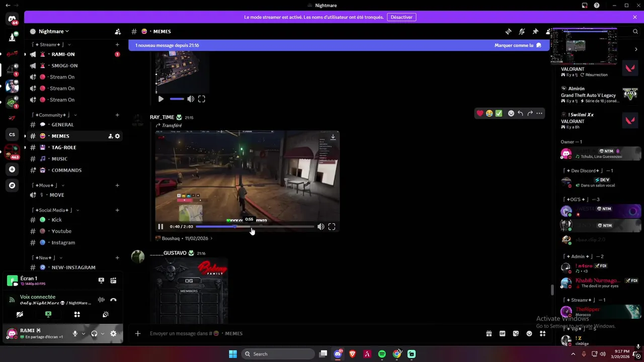Download the forwarded video
Viewport: 644px width, 362px height.
[x=333, y=137]
